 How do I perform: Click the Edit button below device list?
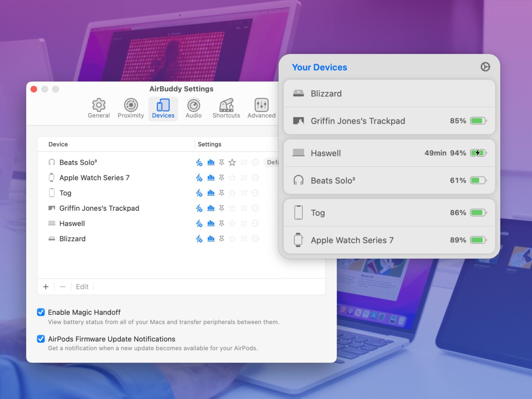coord(82,287)
